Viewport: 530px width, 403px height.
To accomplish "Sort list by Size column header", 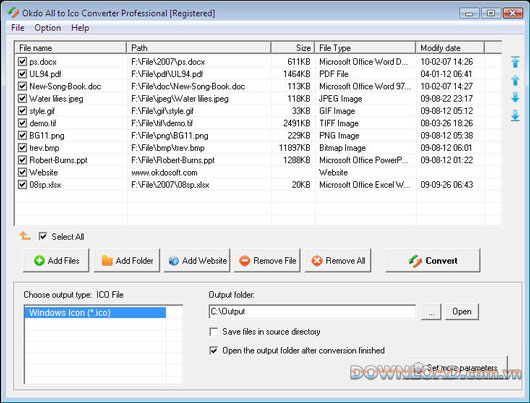I will tap(293, 48).
